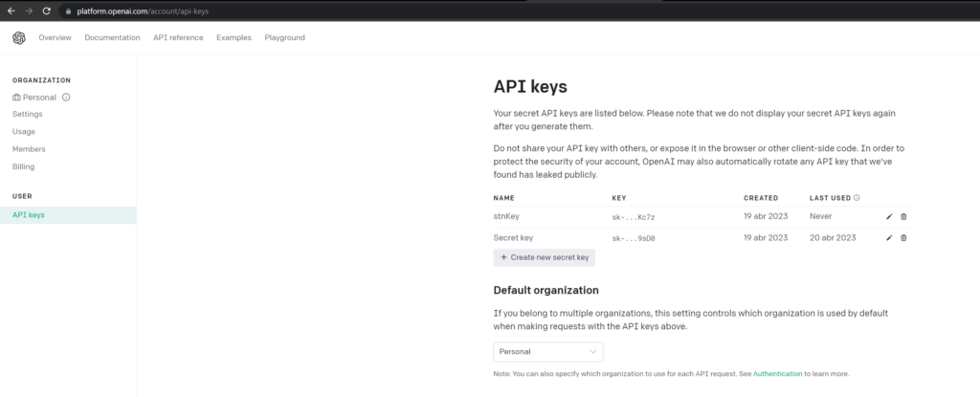Open the Usage page in sidebar
Image resolution: width=980 pixels, height=397 pixels.
24,132
